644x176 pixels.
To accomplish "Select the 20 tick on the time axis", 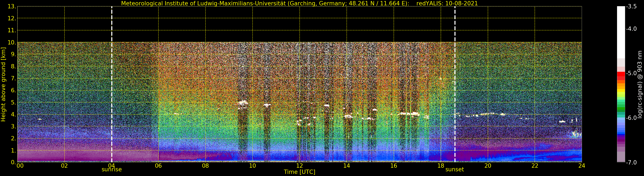I will (488, 166).
